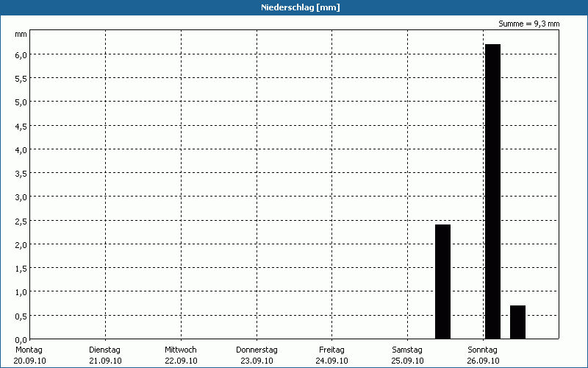Click the '5,5' y-axis value
Viewport: 588px width, 368px height.
[21, 79]
